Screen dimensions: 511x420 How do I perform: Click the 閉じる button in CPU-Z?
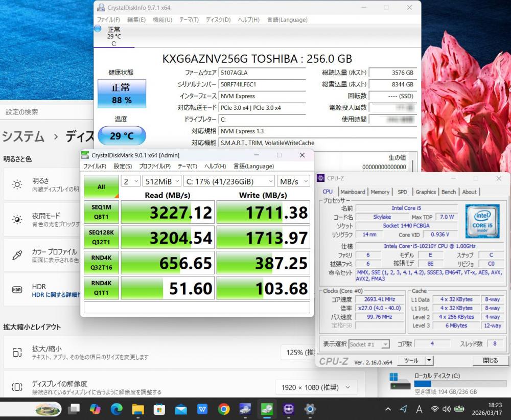(x=490, y=360)
